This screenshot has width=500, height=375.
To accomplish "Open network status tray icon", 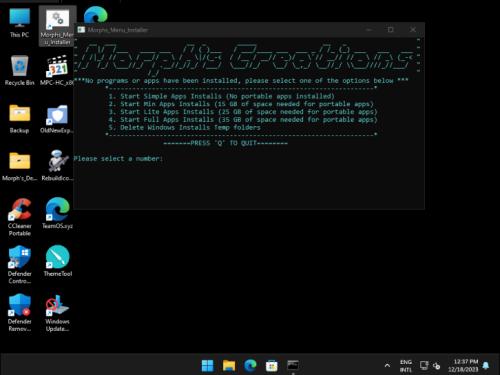I will [424, 366].
